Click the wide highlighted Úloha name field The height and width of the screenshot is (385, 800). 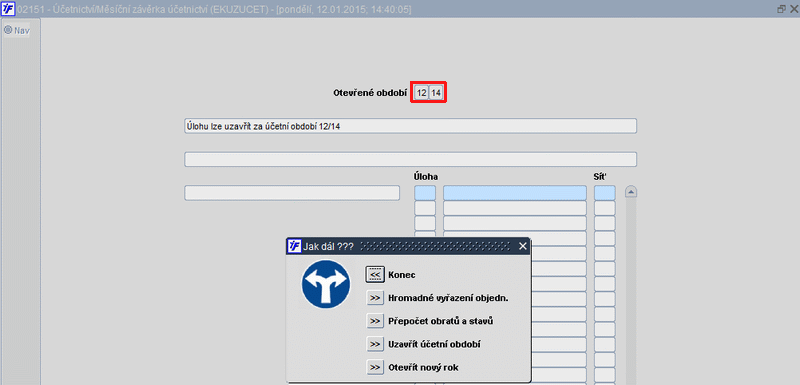pyautogui.click(x=515, y=193)
